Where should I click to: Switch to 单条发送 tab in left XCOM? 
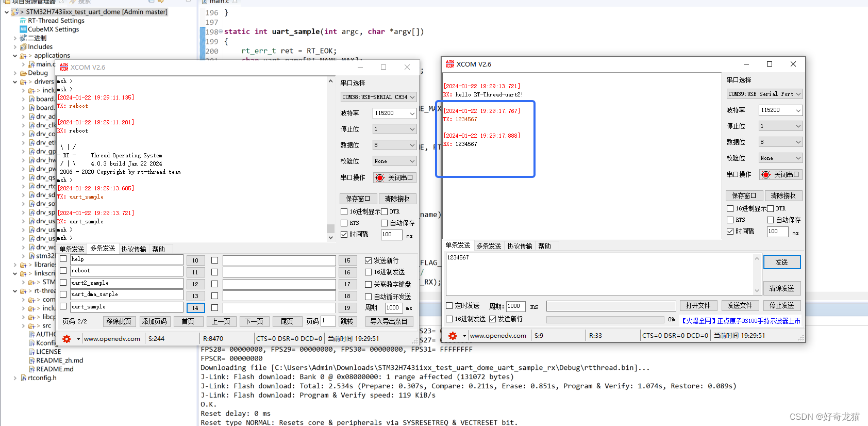(x=72, y=249)
